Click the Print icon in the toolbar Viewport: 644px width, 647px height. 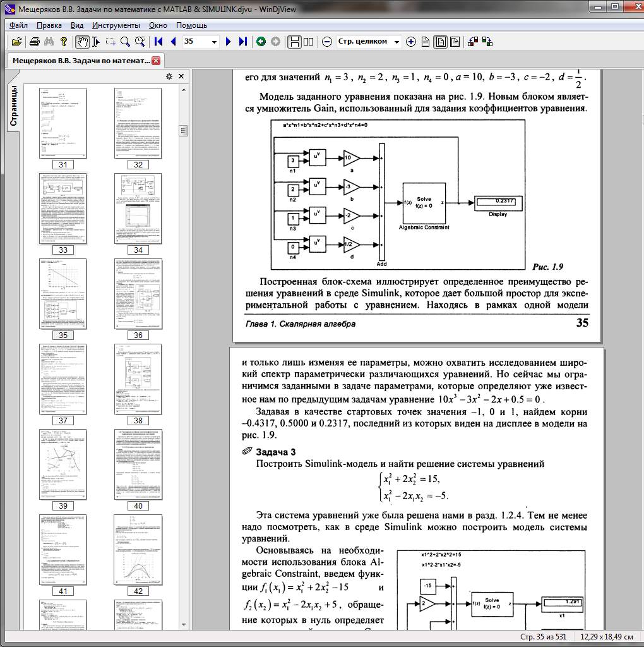[35, 42]
